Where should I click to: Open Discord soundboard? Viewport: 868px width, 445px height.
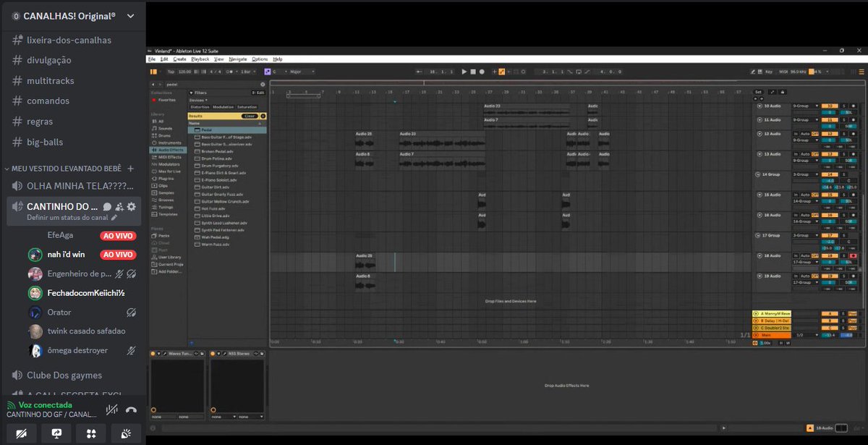(126, 433)
